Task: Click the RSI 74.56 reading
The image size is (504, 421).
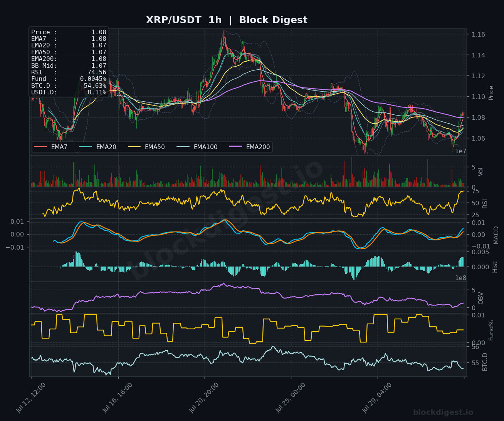Action: click(69, 72)
